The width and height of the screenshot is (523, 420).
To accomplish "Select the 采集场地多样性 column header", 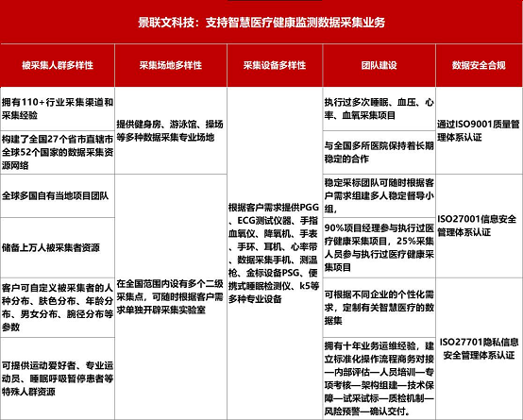I will pos(171,65).
